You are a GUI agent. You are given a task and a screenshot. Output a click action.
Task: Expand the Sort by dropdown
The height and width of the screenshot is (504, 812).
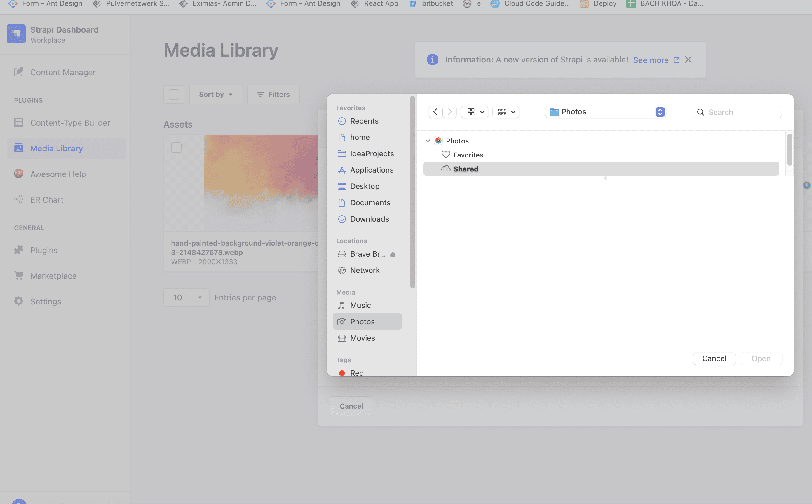tap(215, 94)
